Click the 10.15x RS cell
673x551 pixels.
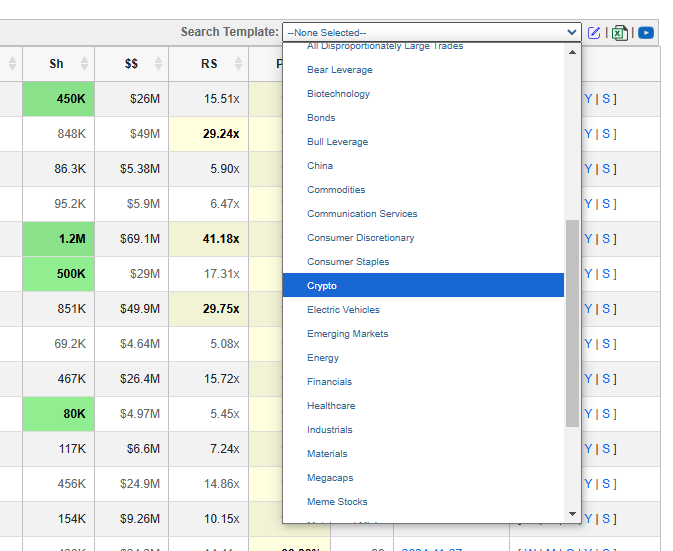tap(209, 519)
